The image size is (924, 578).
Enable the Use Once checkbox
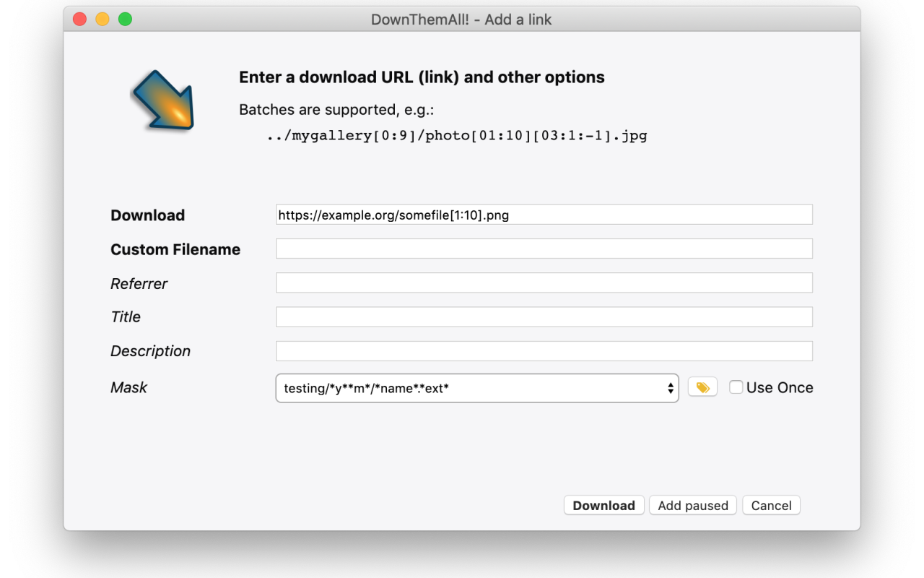click(x=736, y=387)
